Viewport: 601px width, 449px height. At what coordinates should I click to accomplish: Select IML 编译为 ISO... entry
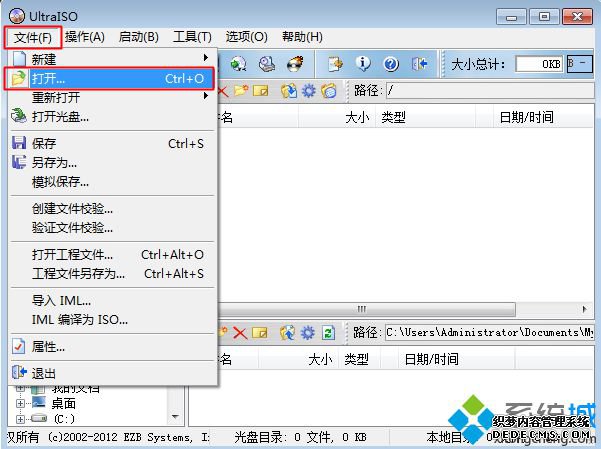pos(111,319)
